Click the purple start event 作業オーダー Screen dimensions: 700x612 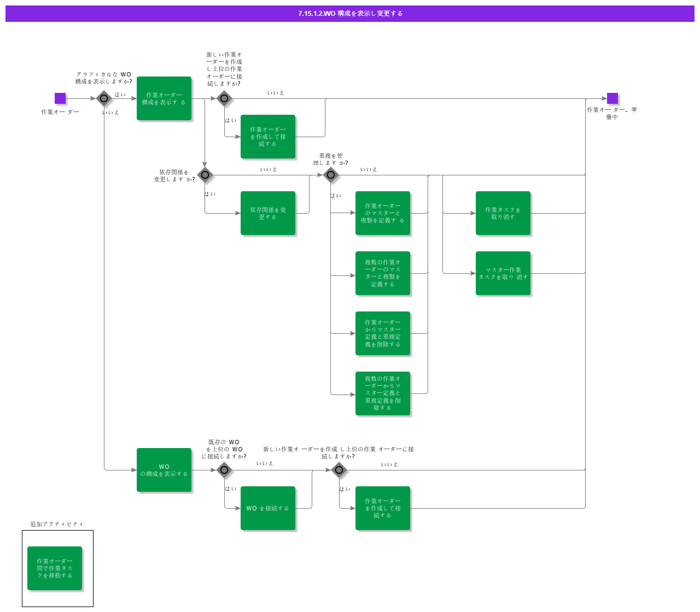(x=60, y=98)
